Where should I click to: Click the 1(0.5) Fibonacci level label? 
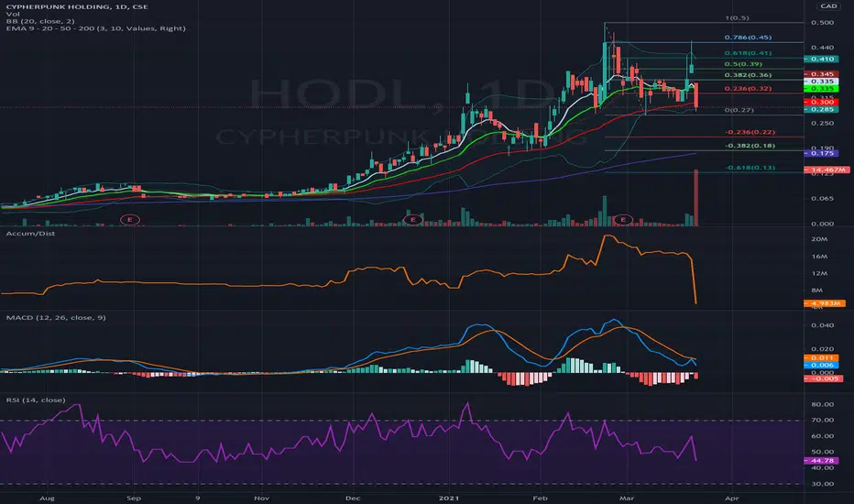click(737, 17)
